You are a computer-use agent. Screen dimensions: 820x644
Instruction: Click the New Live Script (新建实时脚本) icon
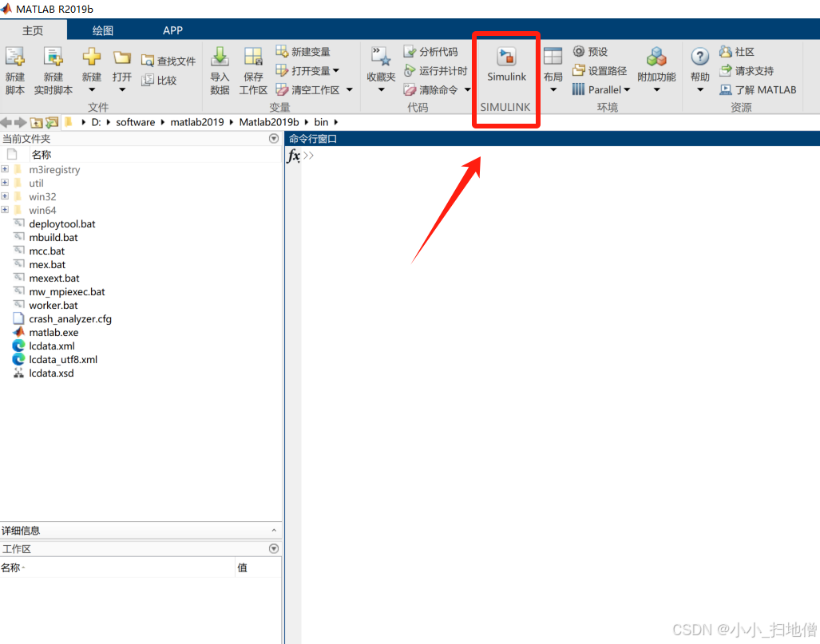pos(53,56)
